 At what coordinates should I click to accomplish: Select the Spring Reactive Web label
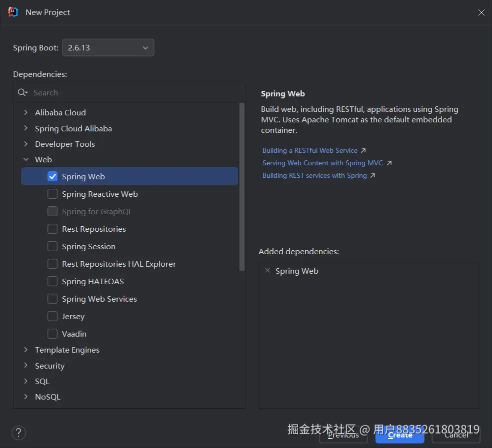(100, 194)
